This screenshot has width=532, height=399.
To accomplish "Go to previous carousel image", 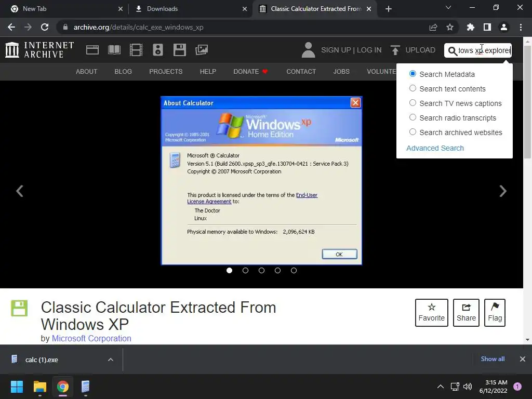I will pos(20,191).
